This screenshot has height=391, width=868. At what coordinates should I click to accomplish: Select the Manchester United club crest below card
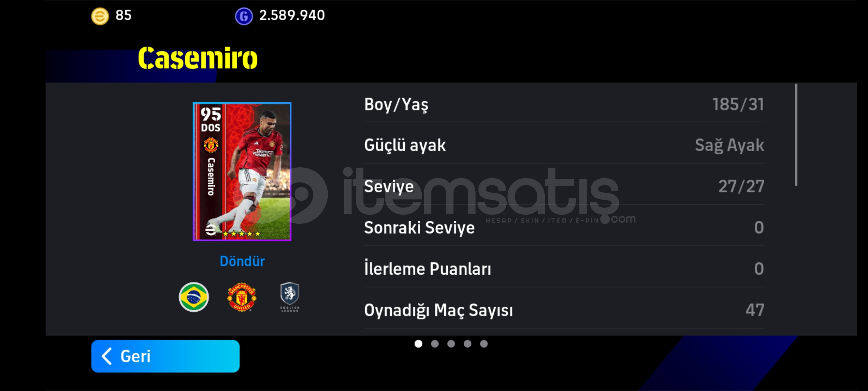[242, 297]
